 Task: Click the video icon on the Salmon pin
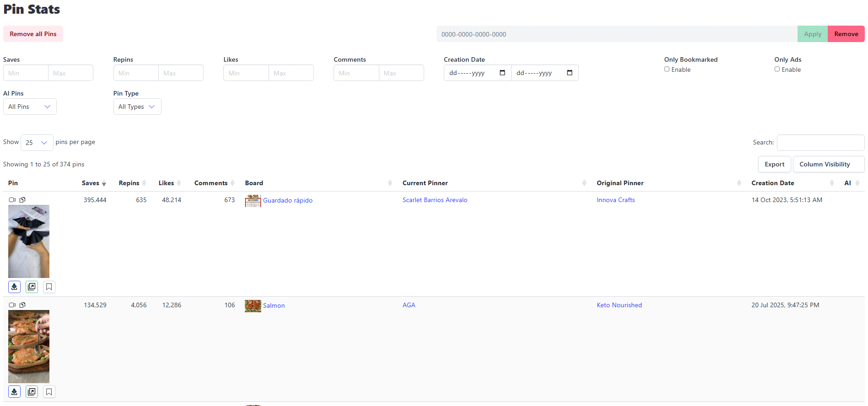[x=12, y=305]
